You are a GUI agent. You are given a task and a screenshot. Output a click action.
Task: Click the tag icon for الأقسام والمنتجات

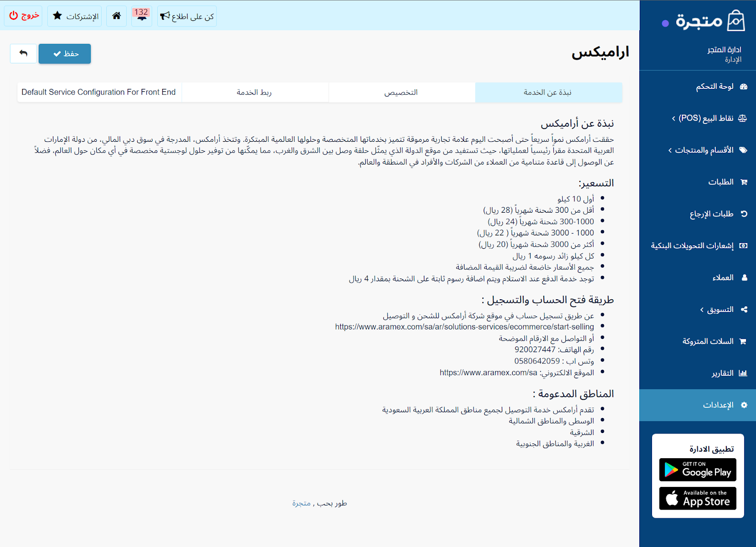[743, 150]
